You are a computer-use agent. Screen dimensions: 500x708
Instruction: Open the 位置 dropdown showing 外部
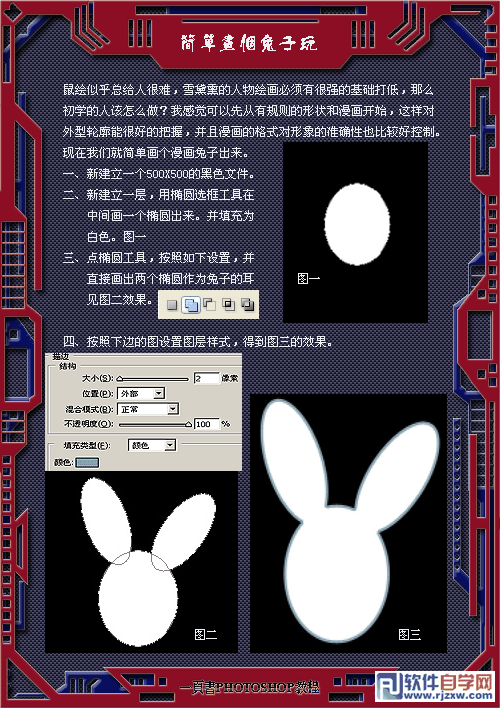(141, 393)
